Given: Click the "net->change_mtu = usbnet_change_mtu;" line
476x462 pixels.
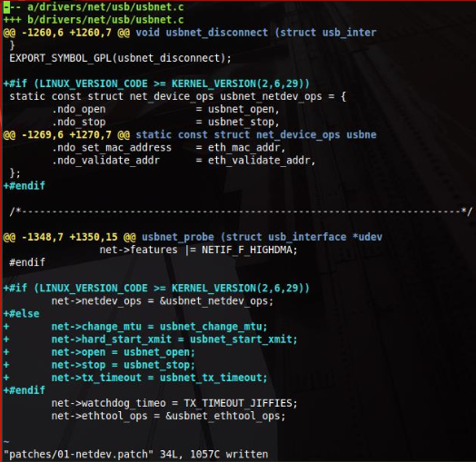Looking at the screenshot, I should [x=159, y=327].
